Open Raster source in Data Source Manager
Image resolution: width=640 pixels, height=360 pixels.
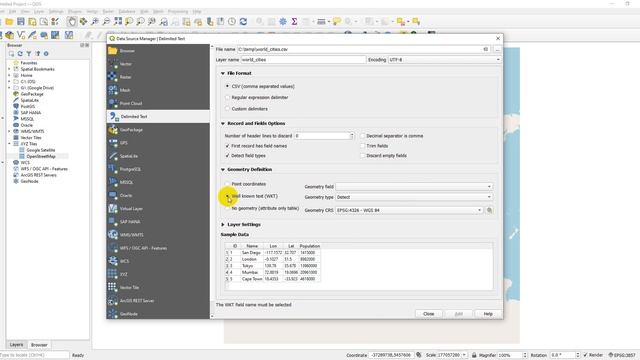(x=158, y=77)
